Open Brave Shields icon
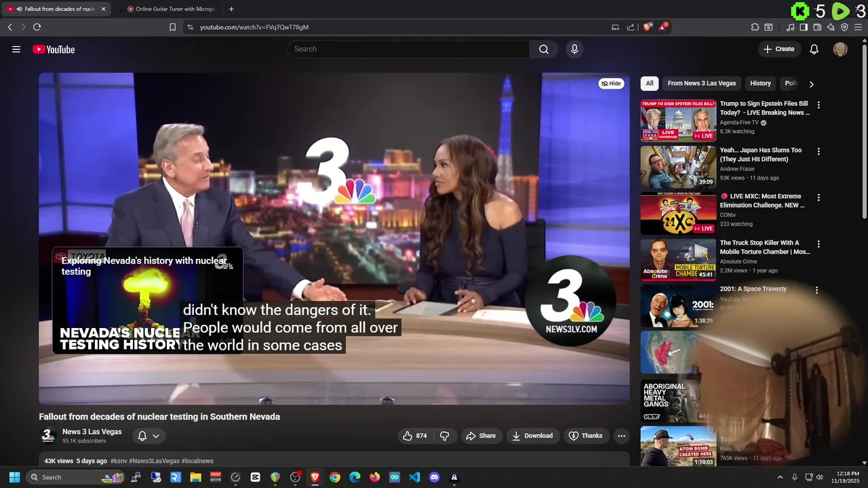868x488 pixels. 648,27
